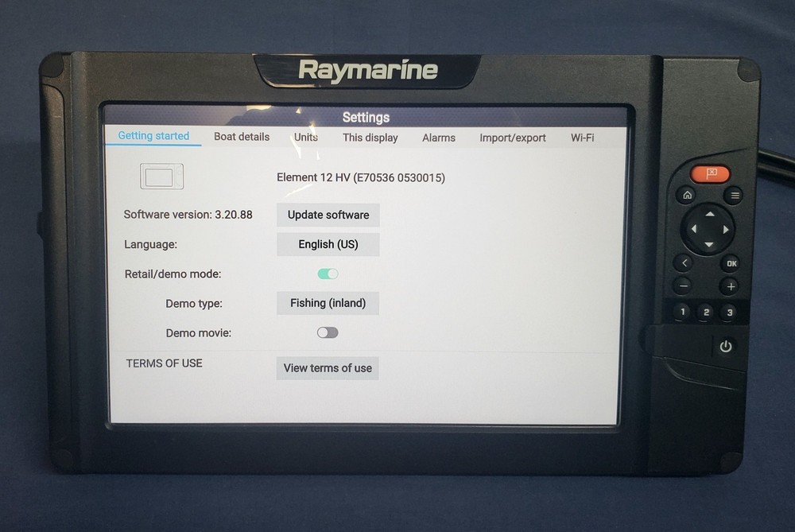Go to the Alarms tab
This screenshot has height=532, width=795.
[439, 138]
